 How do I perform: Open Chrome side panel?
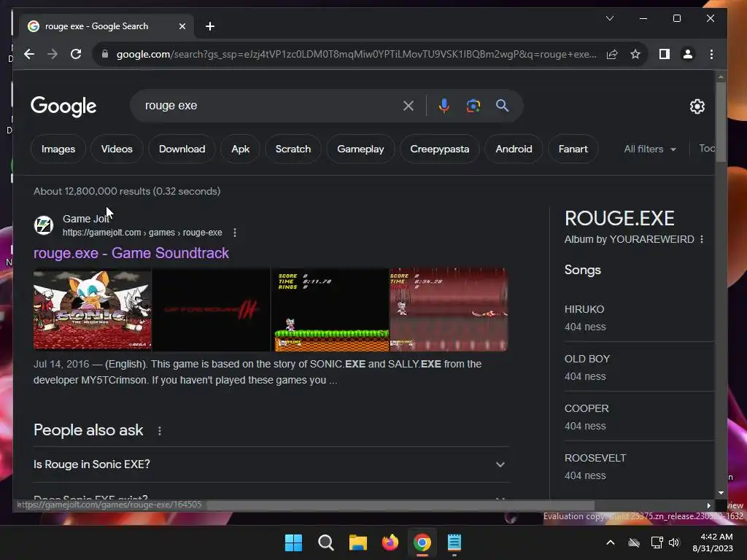tap(664, 54)
